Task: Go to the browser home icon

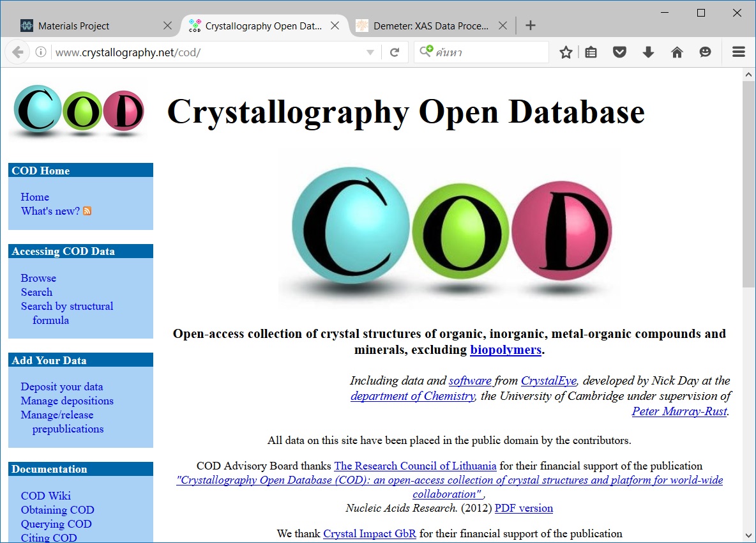Action: [677, 52]
